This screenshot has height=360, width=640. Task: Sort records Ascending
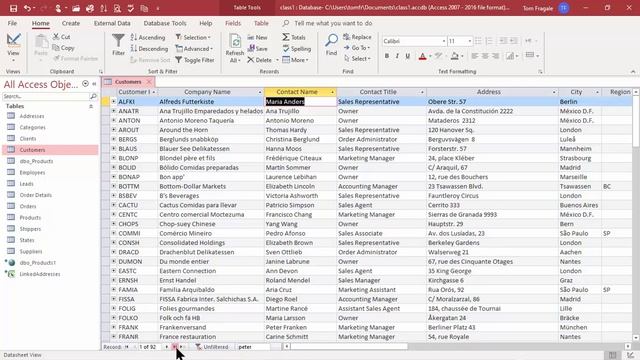pos(148,37)
